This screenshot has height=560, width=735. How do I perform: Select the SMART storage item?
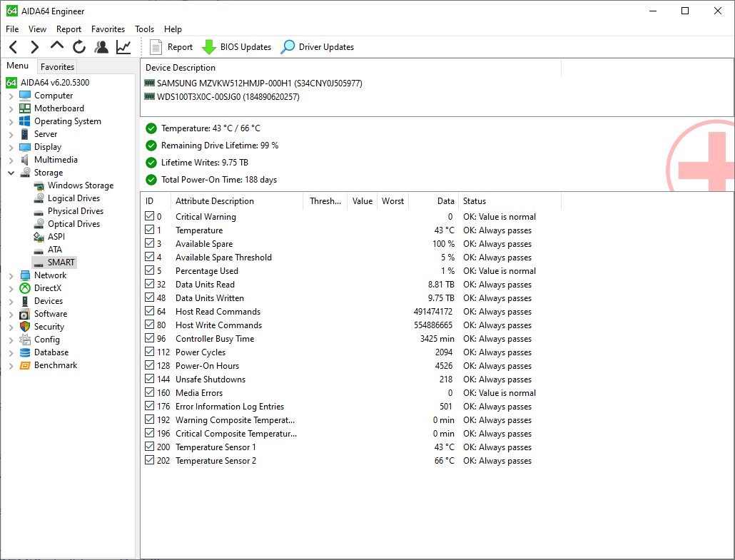54,263
